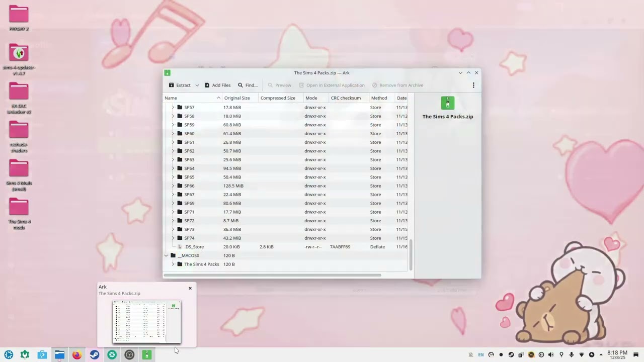Open Ark's three-dot hamburger menu
Image resolution: width=644 pixels, height=362 pixels.
473,85
